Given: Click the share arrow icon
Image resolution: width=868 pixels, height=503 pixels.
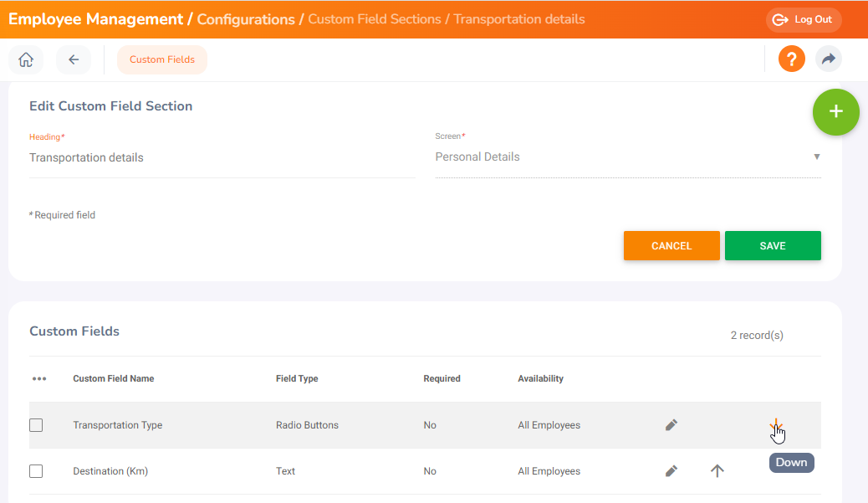Looking at the screenshot, I should pyautogui.click(x=828, y=59).
